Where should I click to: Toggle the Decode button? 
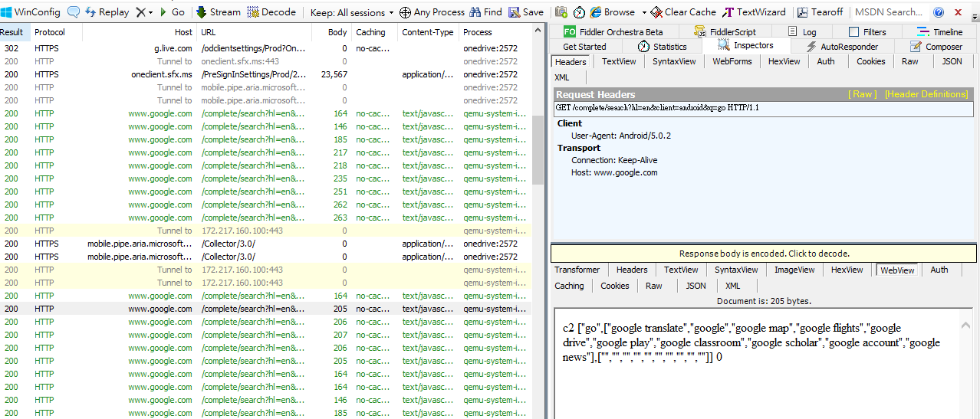click(273, 12)
